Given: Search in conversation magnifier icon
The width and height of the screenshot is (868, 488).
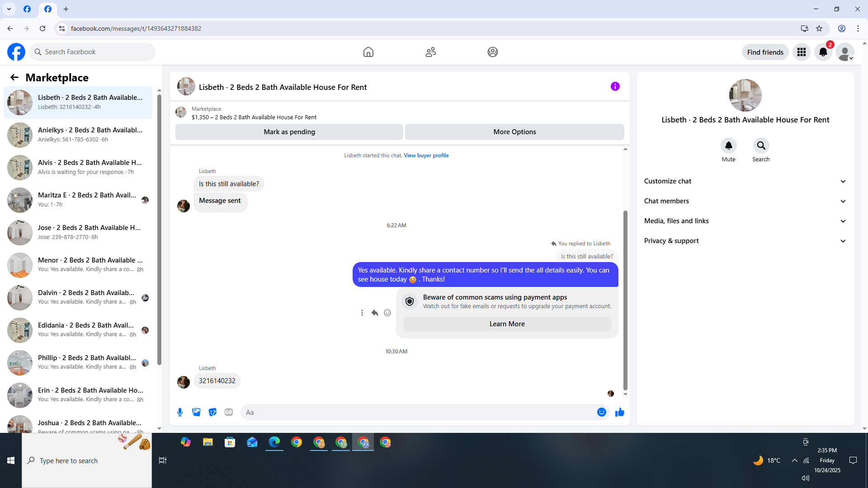Looking at the screenshot, I should coord(761,145).
